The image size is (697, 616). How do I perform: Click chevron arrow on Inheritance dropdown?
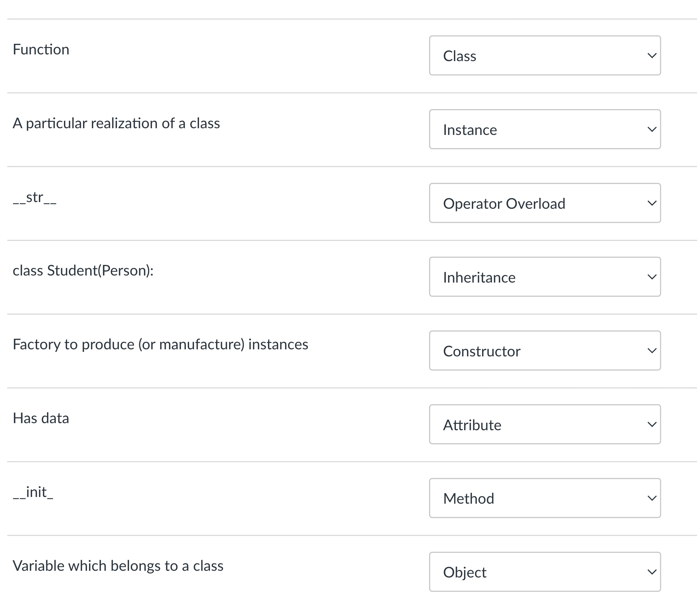(652, 277)
